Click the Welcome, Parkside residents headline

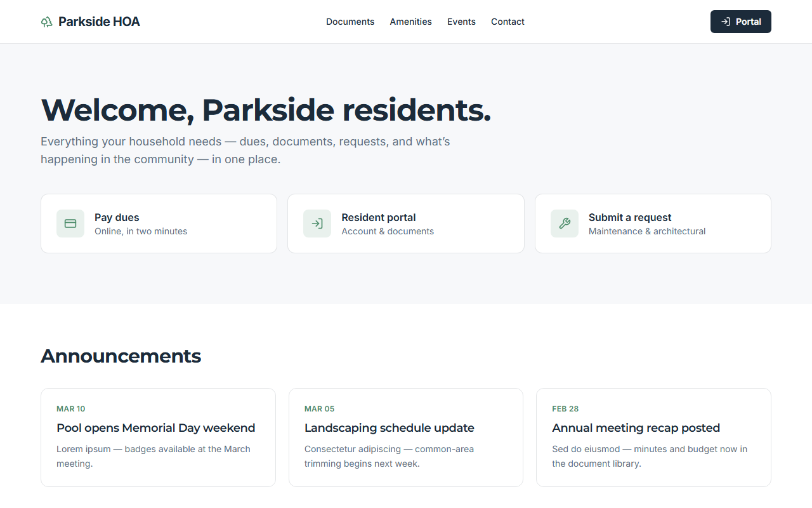[266, 110]
